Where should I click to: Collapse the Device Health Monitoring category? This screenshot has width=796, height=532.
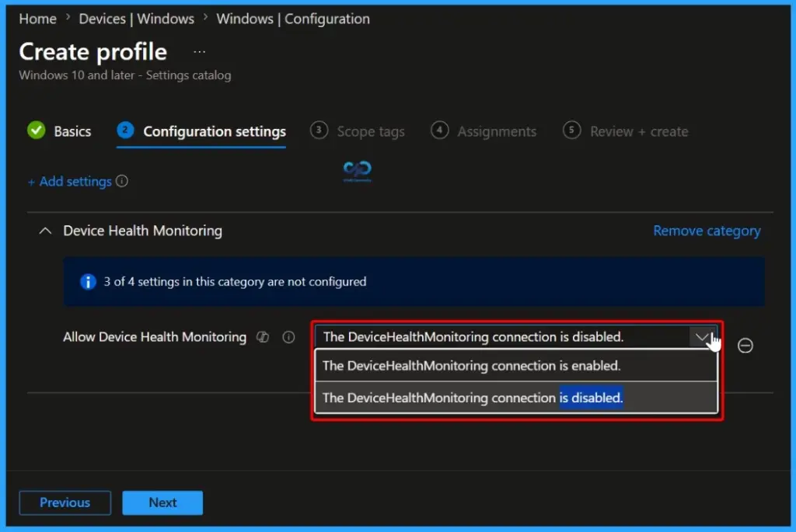tap(45, 231)
